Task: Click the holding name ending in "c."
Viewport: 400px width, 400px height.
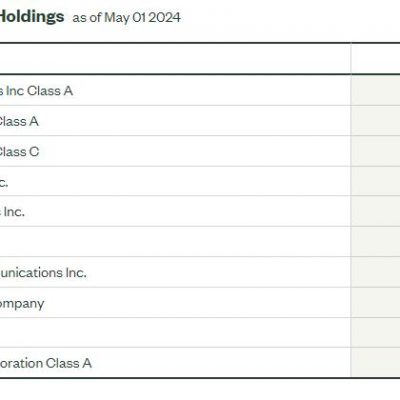Action: point(4,182)
